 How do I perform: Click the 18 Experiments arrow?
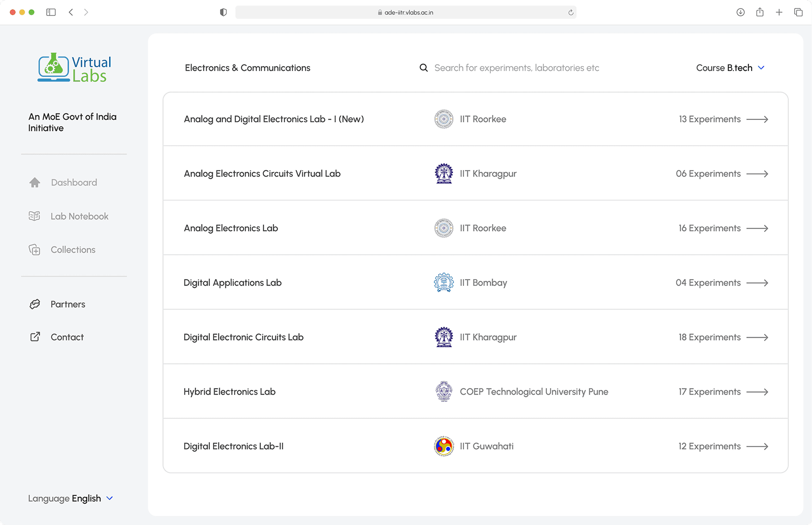pos(757,337)
